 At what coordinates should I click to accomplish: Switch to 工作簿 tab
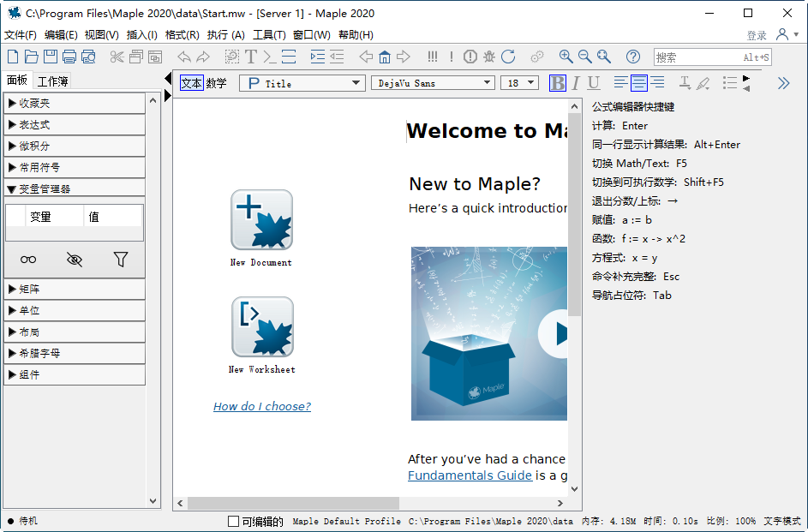point(53,81)
